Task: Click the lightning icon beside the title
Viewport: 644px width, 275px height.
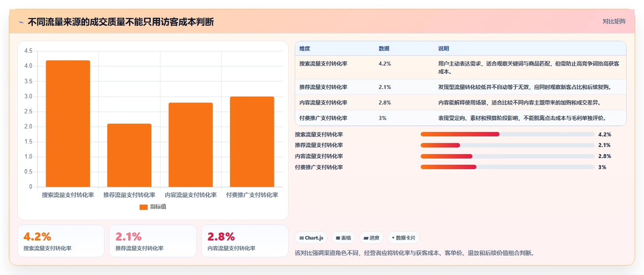Action: click(x=21, y=22)
